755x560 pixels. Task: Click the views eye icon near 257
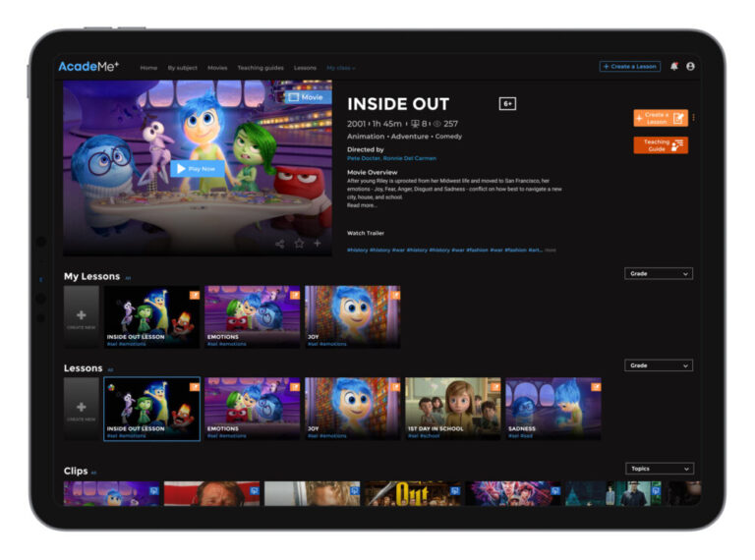point(436,124)
